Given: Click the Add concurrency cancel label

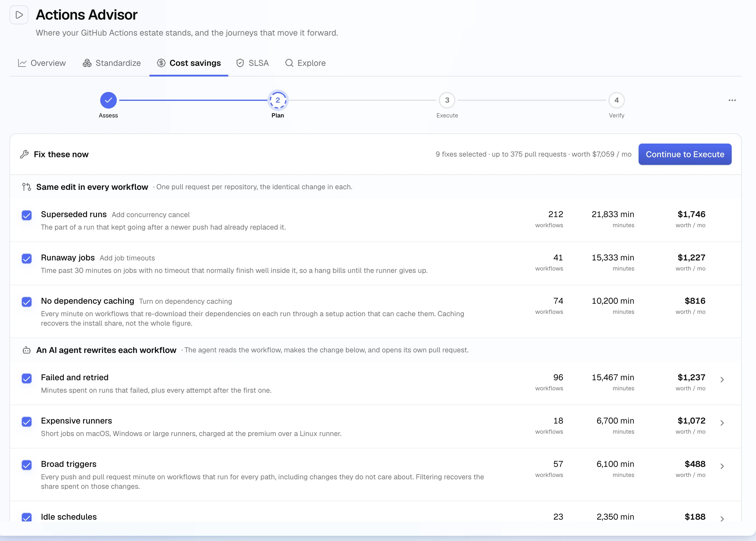Looking at the screenshot, I should click(x=151, y=215).
